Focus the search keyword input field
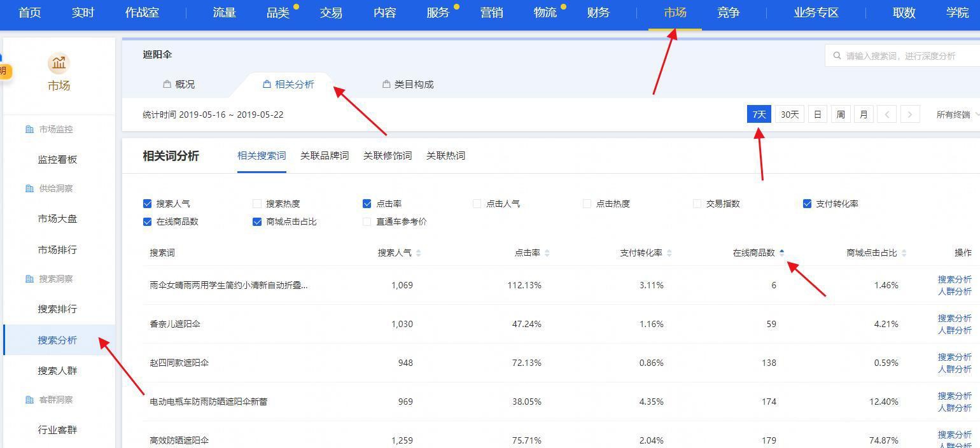980x448 pixels. [902, 55]
